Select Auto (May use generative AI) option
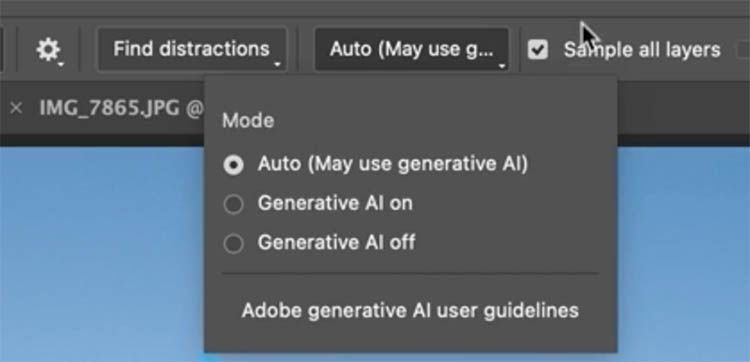Image resolution: width=750 pixels, height=362 pixels. pos(376,164)
